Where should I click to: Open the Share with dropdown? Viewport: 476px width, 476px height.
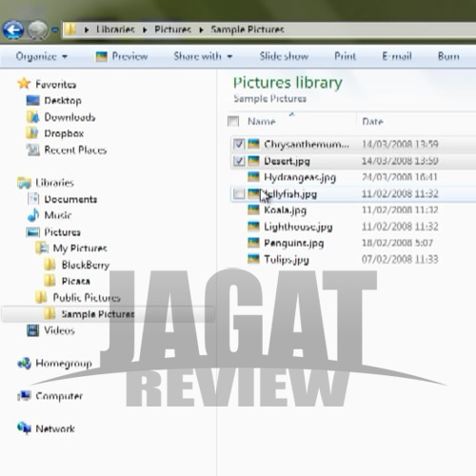[203, 56]
